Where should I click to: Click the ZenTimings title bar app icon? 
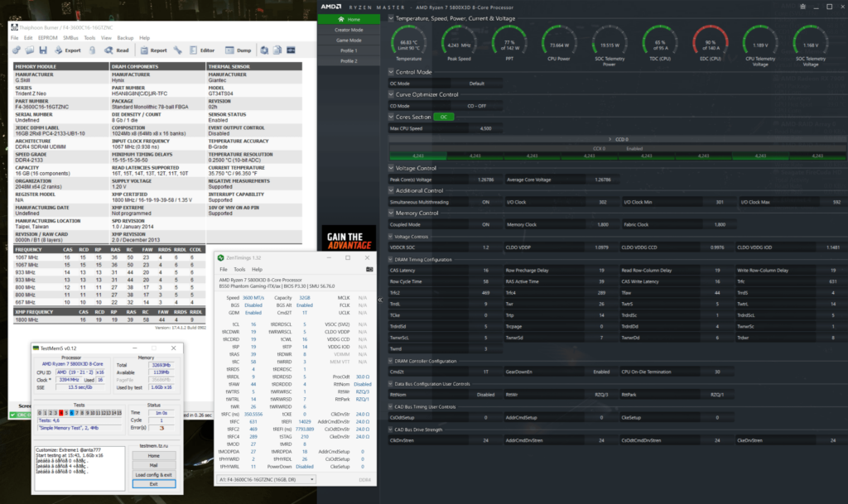pyautogui.click(x=220, y=257)
